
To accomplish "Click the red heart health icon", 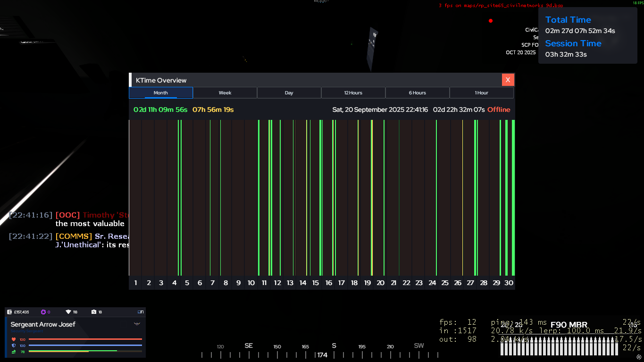I will [14, 339].
